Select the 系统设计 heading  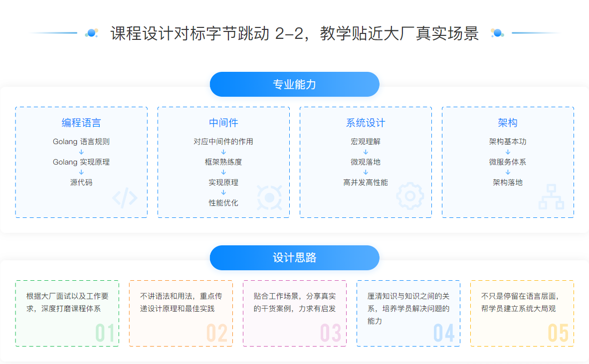coord(366,123)
